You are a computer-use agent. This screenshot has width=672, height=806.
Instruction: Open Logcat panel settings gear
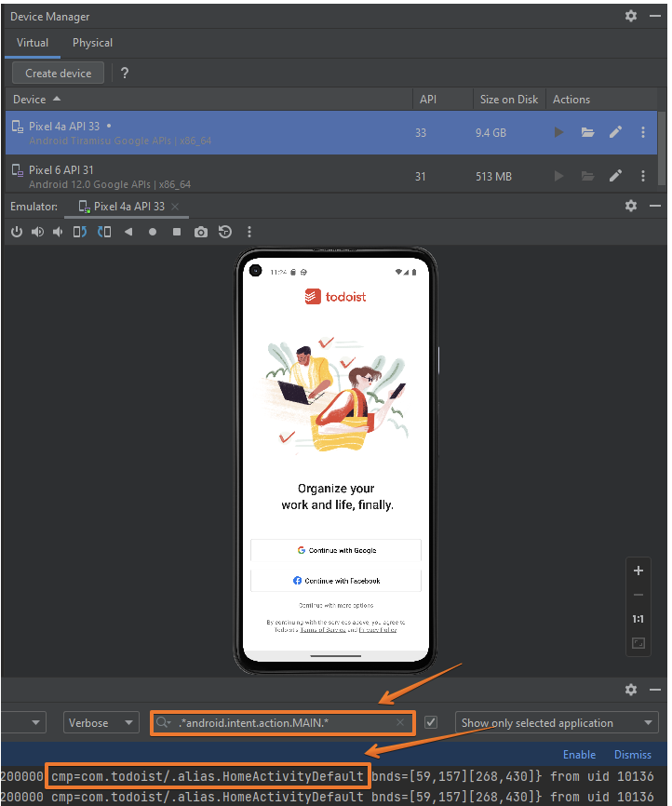631,690
